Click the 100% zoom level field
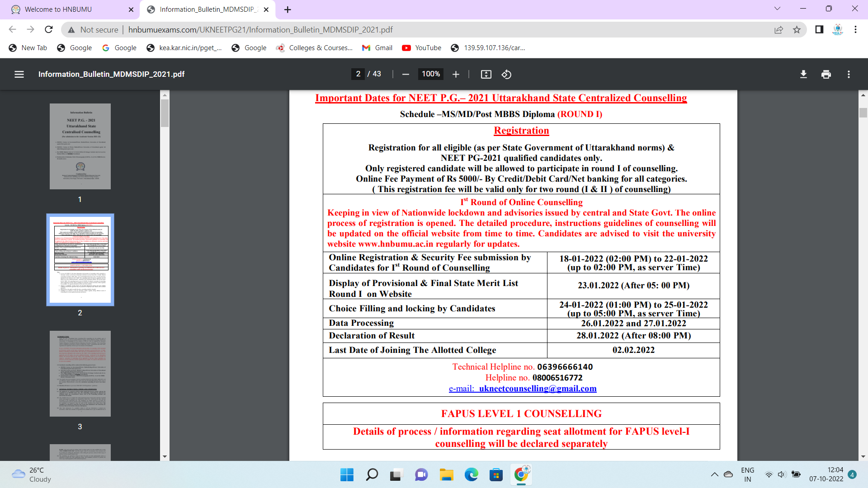 (x=431, y=74)
